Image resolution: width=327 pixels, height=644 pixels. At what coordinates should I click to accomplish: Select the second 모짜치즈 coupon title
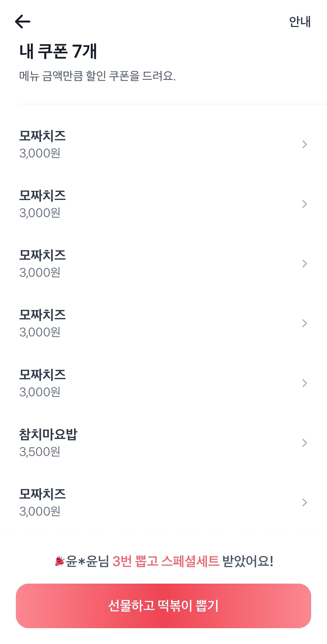point(43,195)
